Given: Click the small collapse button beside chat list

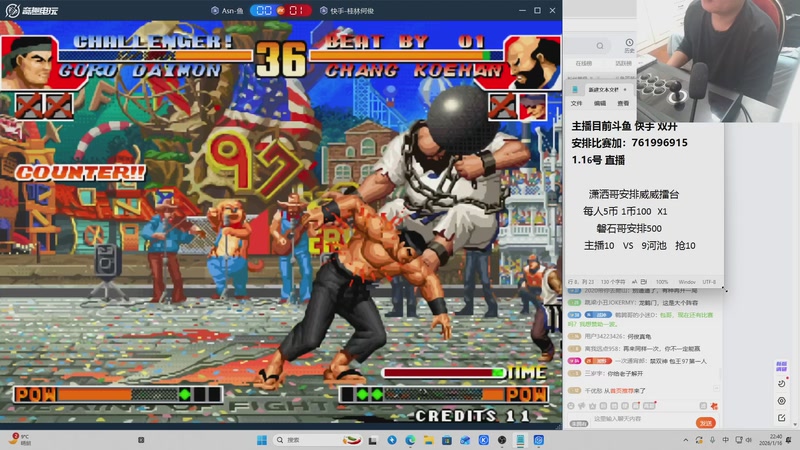Looking at the screenshot, I should (716, 388).
